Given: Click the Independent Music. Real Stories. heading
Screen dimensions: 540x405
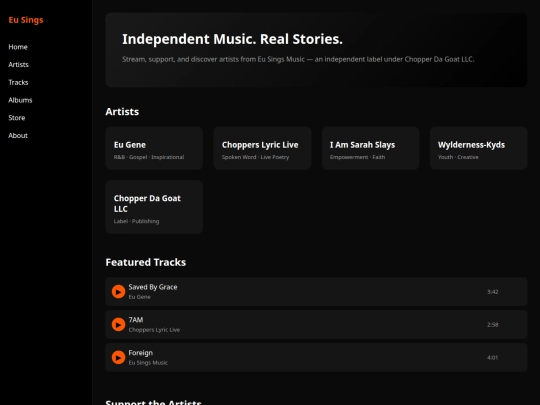Looking at the screenshot, I should coord(232,39).
